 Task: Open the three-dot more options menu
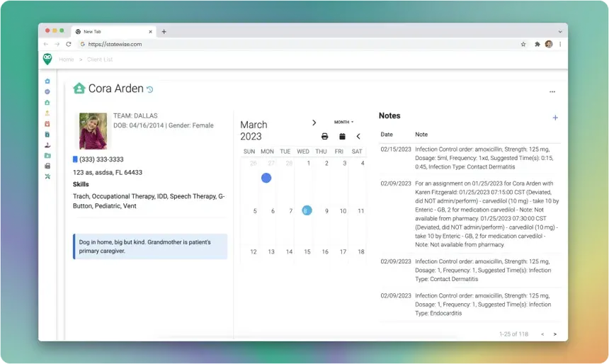pos(552,91)
